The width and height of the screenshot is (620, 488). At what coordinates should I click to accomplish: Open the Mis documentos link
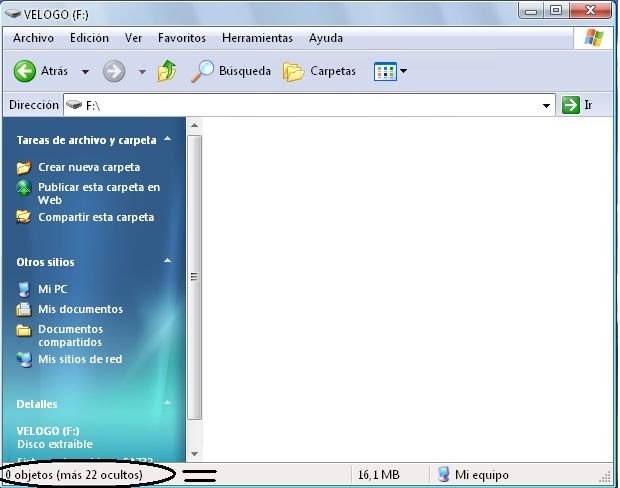click(80, 309)
